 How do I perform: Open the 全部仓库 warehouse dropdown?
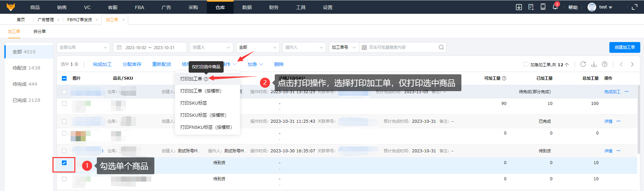[x=83, y=47]
